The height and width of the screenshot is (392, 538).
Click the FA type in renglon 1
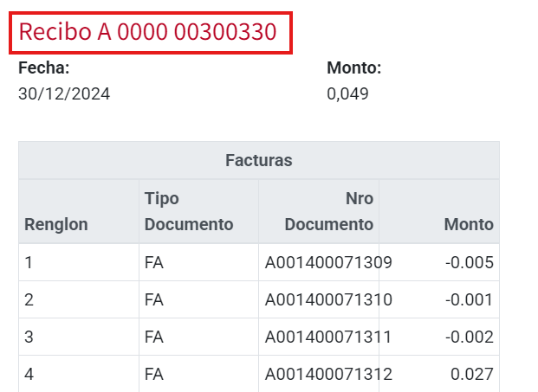pyautogui.click(x=154, y=262)
